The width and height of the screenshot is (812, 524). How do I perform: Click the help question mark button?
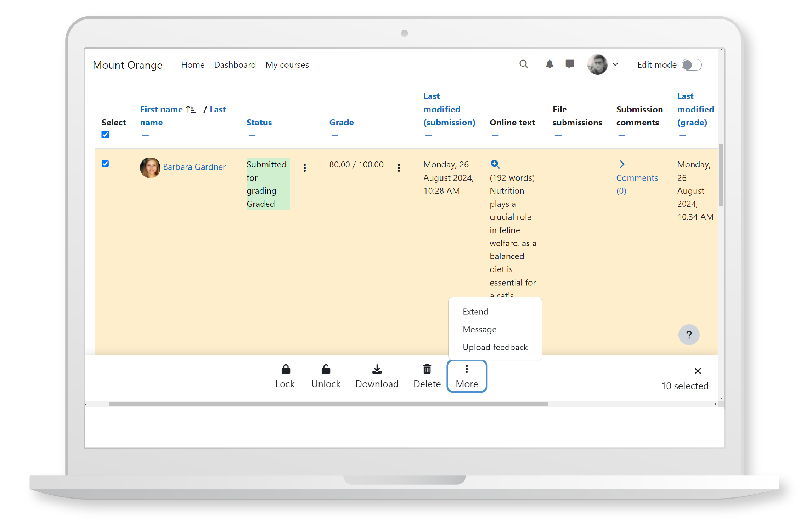click(689, 335)
